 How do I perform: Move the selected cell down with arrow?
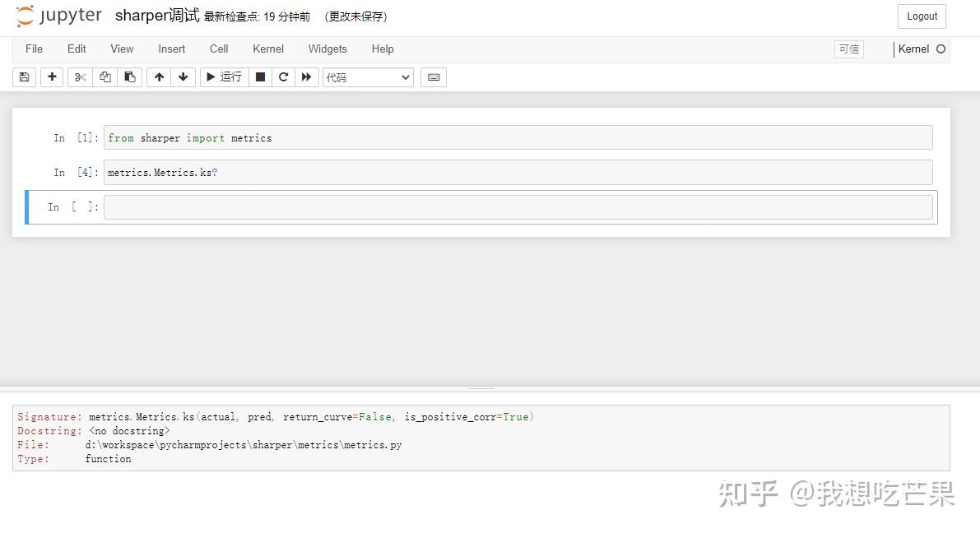tap(183, 76)
